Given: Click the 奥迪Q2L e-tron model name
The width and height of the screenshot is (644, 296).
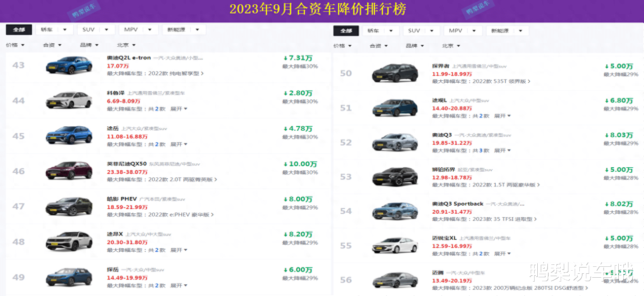Looking at the screenshot, I should click(x=129, y=58).
